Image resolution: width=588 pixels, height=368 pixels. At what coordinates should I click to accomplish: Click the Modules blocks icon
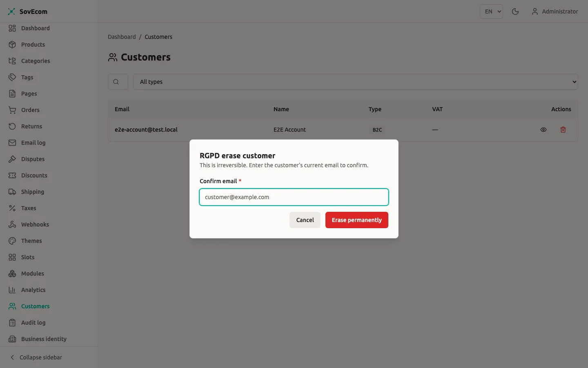coord(12,274)
